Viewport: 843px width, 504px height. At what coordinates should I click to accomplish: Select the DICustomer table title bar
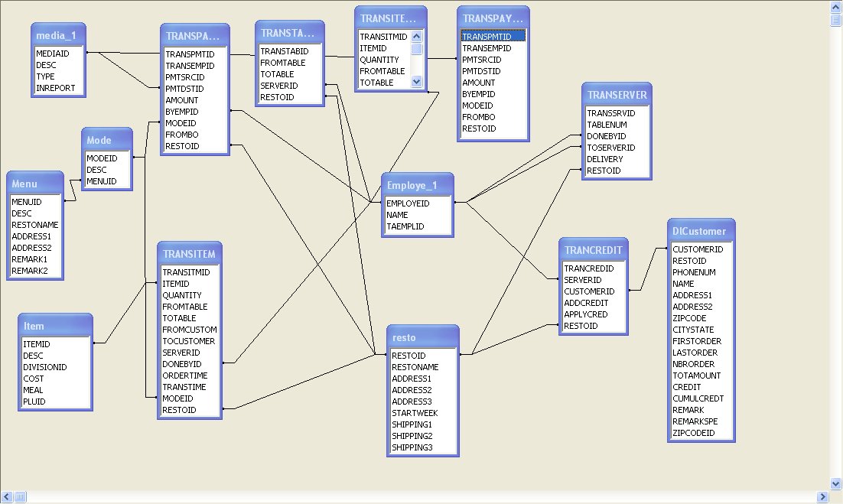click(701, 231)
